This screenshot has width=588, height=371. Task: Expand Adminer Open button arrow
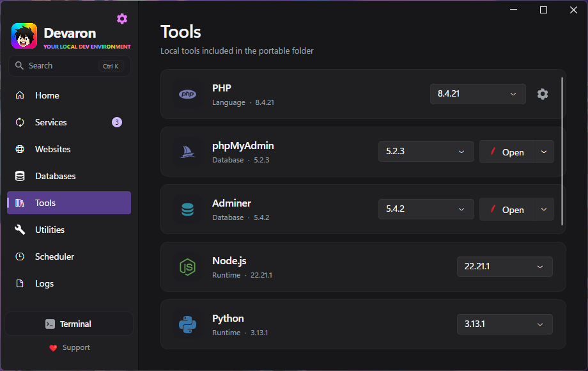point(544,209)
